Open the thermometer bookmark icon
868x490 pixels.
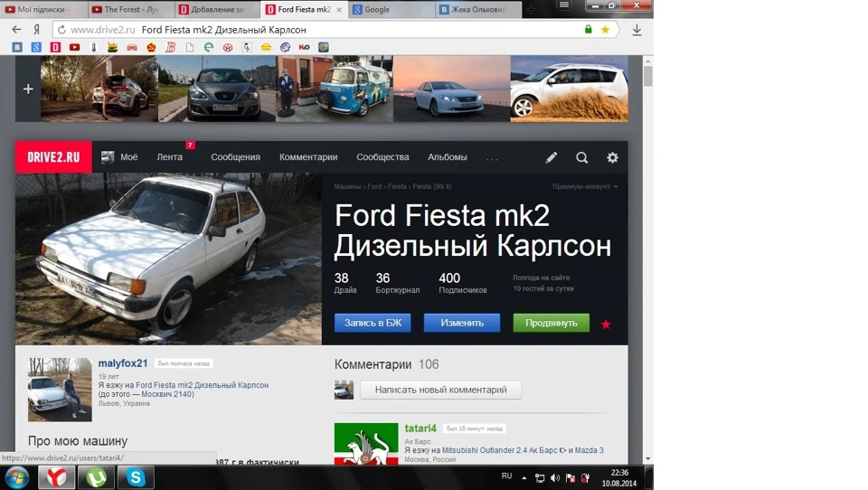point(93,47)
